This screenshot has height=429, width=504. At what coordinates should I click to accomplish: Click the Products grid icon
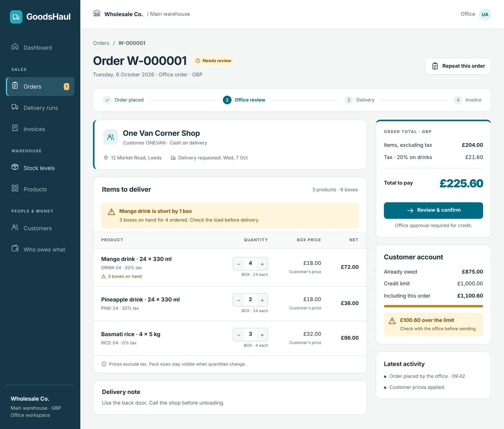pos(15,188)
